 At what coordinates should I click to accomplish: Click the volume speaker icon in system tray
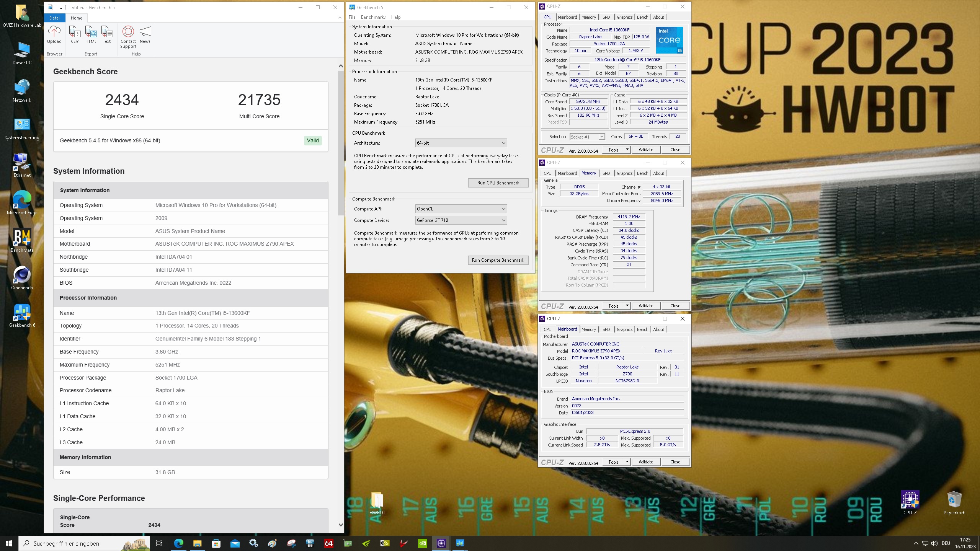click(934, 543)
